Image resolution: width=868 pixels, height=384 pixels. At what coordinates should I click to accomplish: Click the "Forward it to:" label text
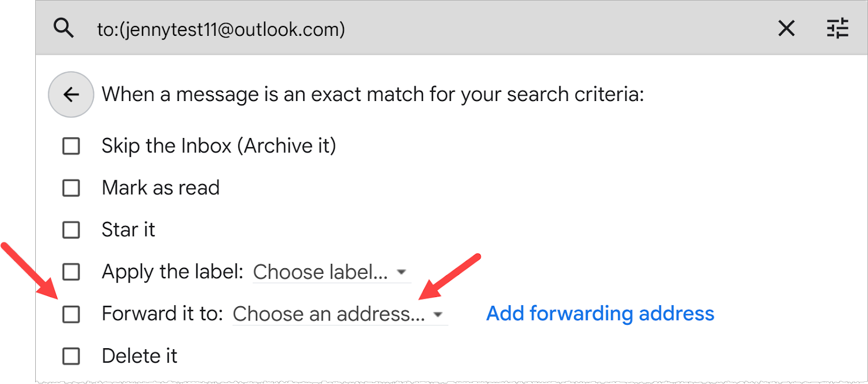point(162,314)
